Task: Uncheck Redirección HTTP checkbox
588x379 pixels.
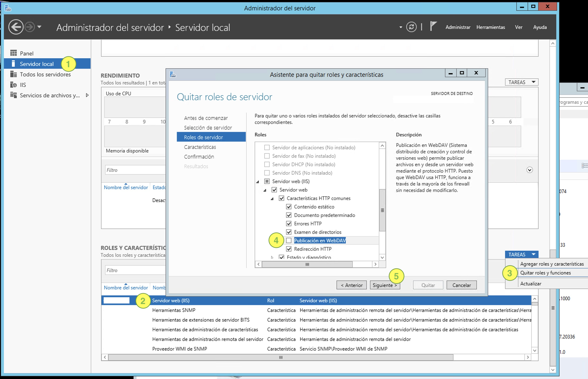Action: (289, 249)
